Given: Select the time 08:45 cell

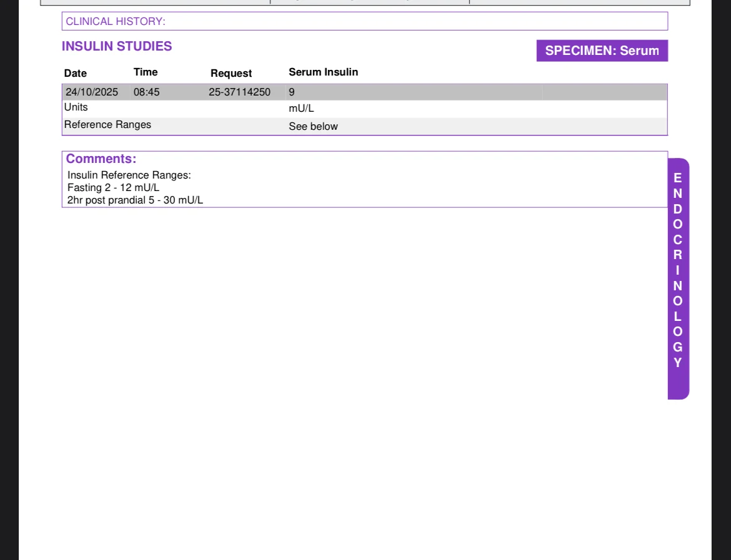Looking at the screenshot, I should coord(146,92).
